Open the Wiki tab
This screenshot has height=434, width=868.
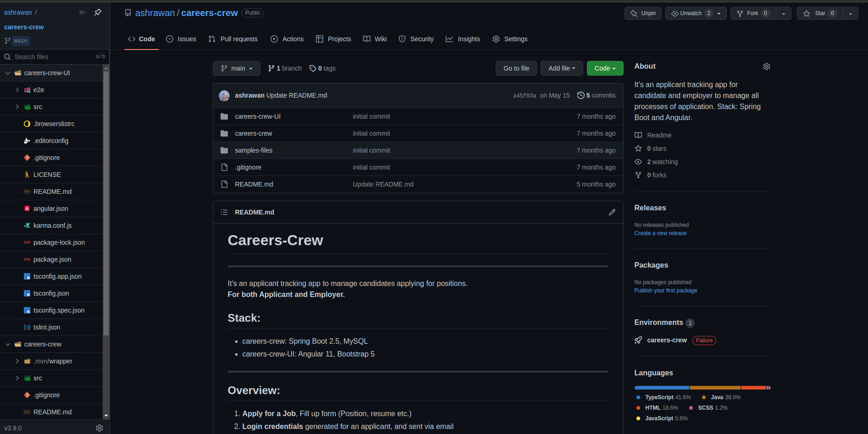pos(375,39)
